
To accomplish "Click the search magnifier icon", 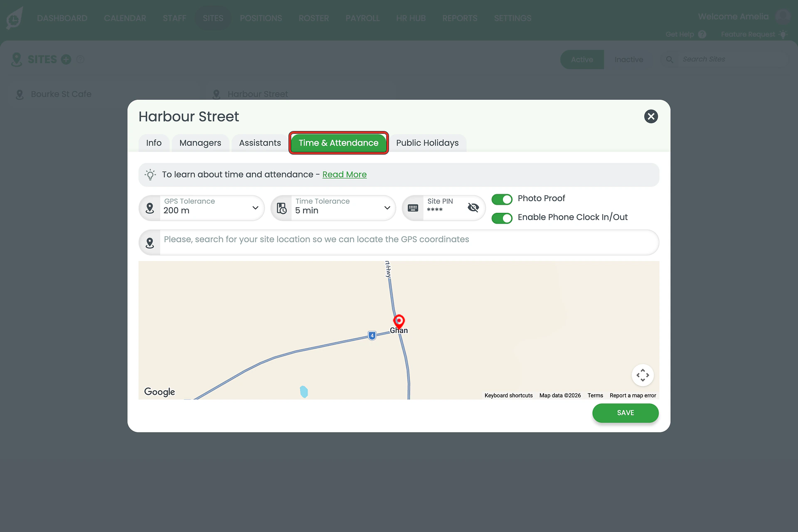I will pos(670,59).
